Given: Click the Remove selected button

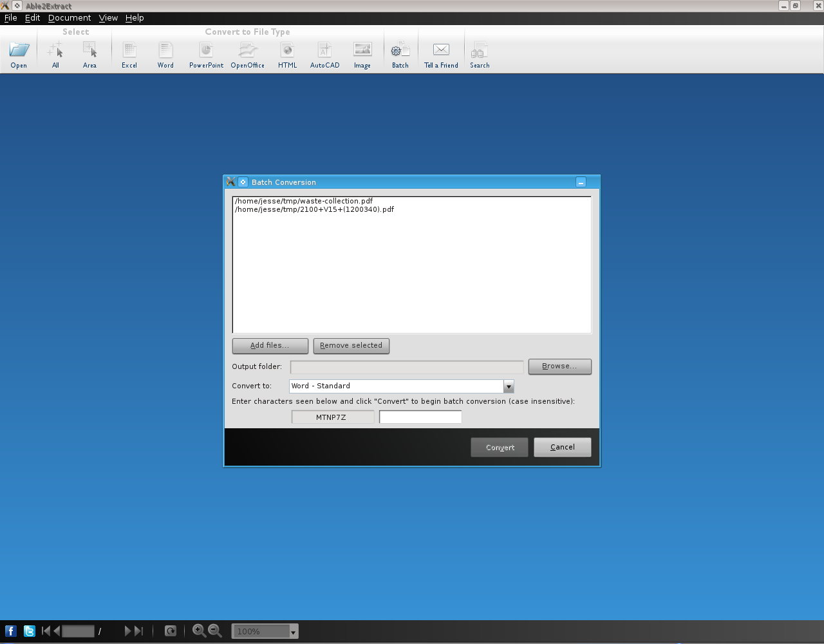Looking at the screenshot, I should 351,346.
